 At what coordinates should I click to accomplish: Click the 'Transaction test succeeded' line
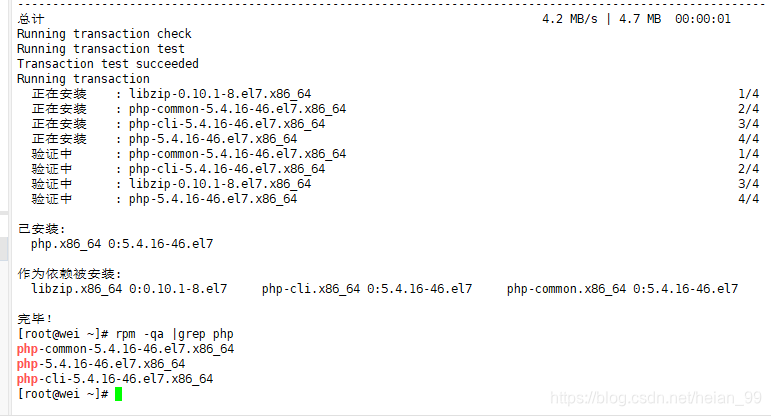point(108,64)
